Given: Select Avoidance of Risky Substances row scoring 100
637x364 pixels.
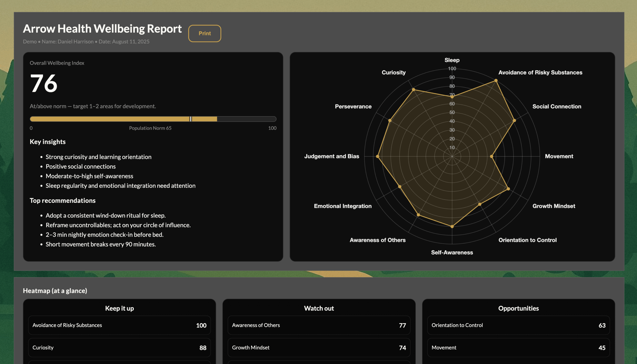Looking at the screenshot, I should (x=119, y=325).
